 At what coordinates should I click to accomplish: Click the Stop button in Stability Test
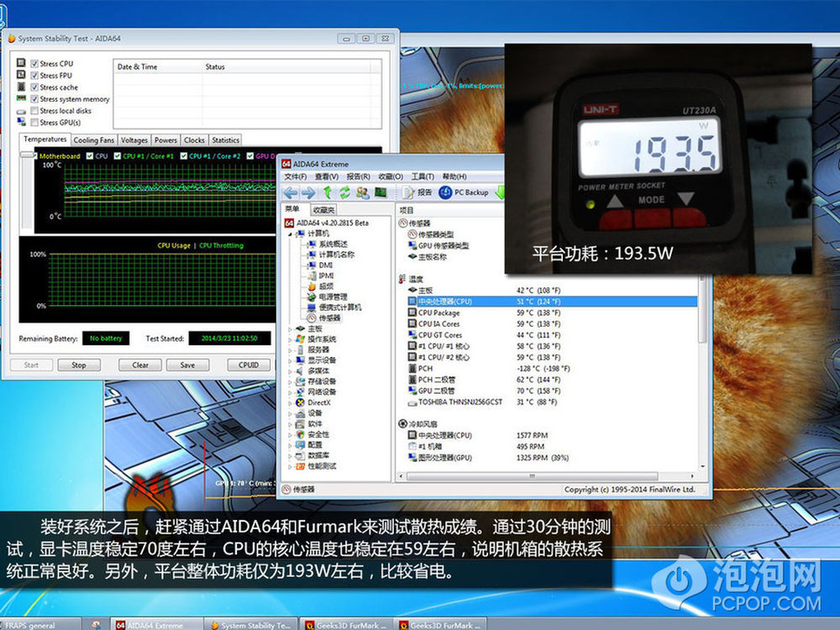pos(79,365)
